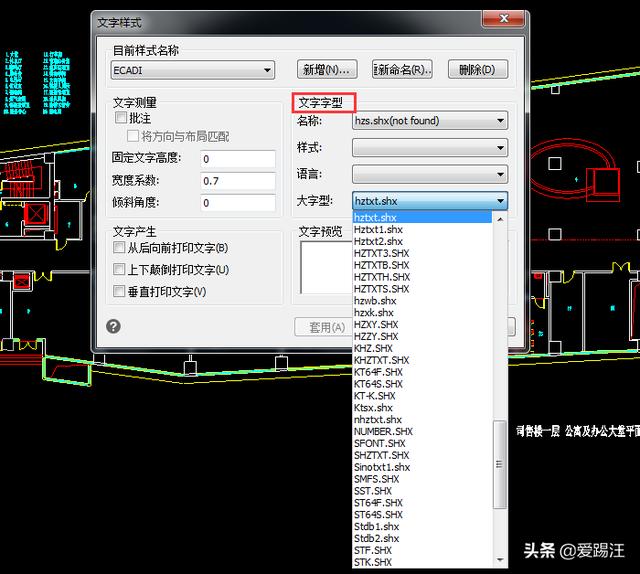The width and height of the screenshot is (640, 574).
Task: Choose KT-K.SHX list entry
Action: point(422,396)
